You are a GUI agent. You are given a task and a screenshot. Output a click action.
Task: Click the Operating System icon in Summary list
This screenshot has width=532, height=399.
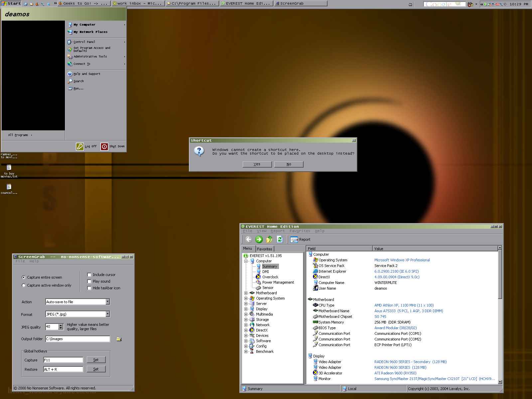(x=316, y=260)
